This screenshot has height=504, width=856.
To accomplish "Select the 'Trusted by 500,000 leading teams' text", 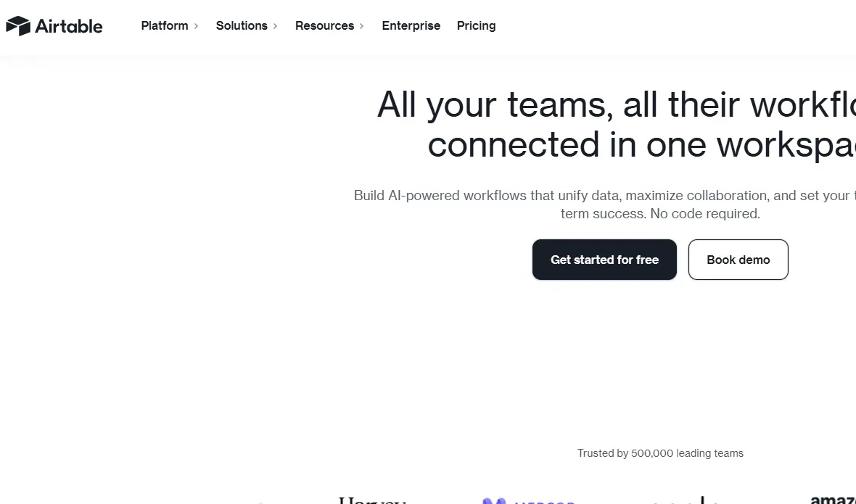I will coord(660,453).
